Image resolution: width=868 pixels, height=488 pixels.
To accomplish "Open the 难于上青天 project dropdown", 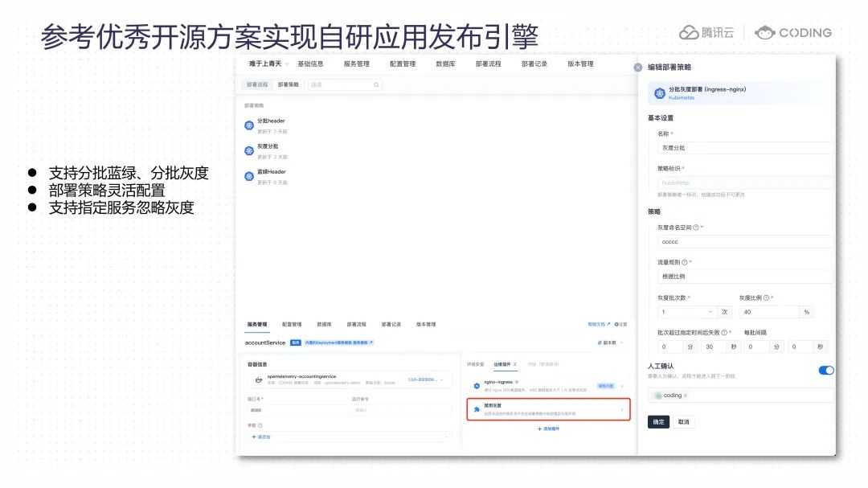I will click(269, 64).
